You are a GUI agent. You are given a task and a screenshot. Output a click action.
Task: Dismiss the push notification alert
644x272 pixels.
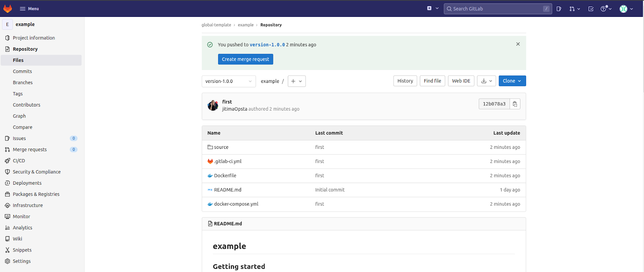pyautogui.click(x=518, y=44)
